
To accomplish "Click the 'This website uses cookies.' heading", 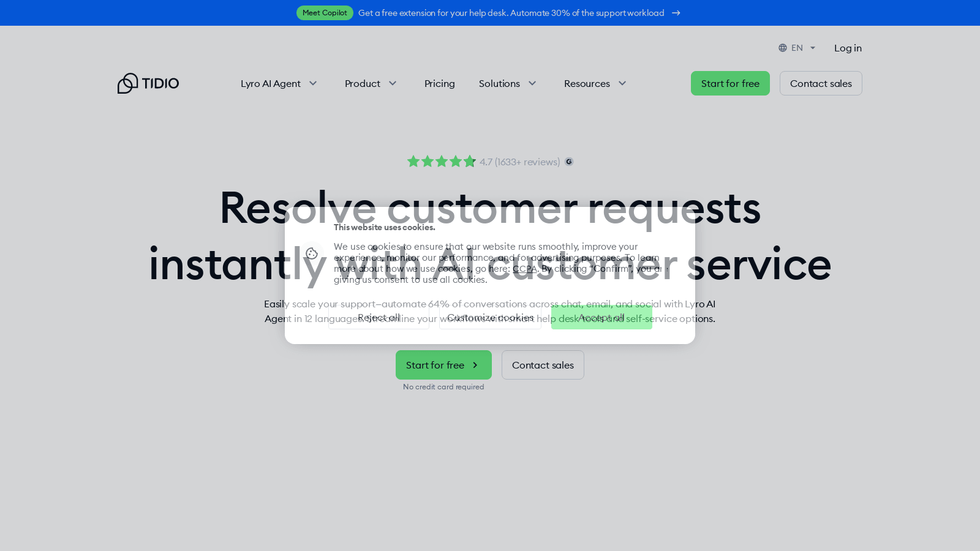I will click(384, 227).
